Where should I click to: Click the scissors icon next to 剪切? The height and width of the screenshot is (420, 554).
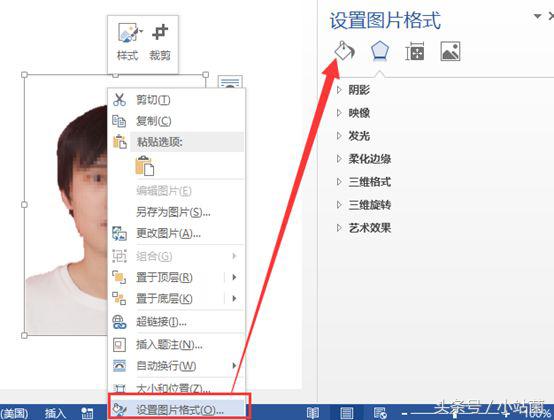coord(119,100)
